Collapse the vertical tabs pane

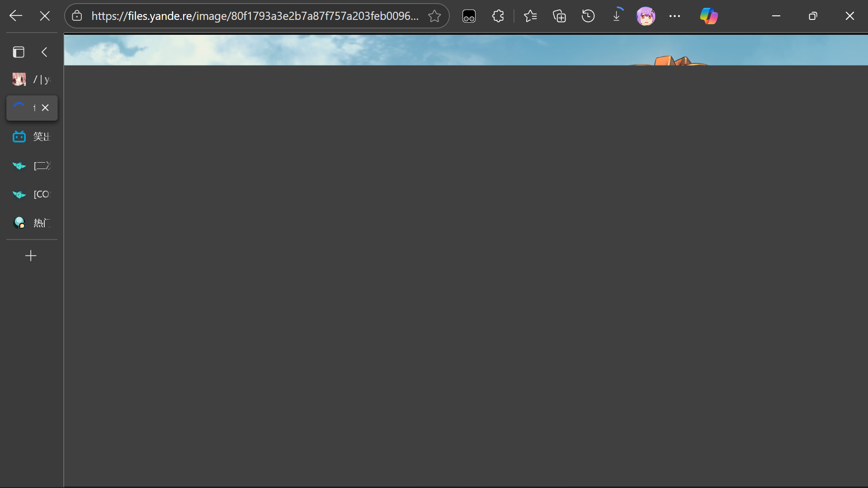coord(44,52)
